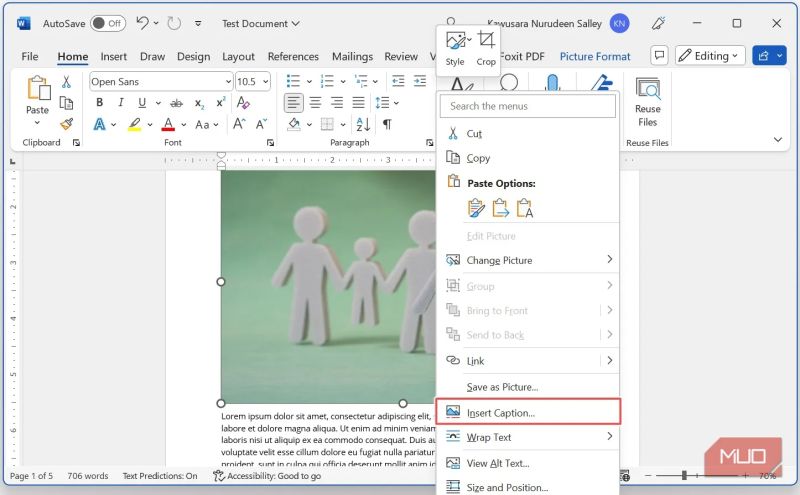Toggle Align Left paragraph alignment
The height and width of the screenshot is (495, 800).
coord(293,103)
